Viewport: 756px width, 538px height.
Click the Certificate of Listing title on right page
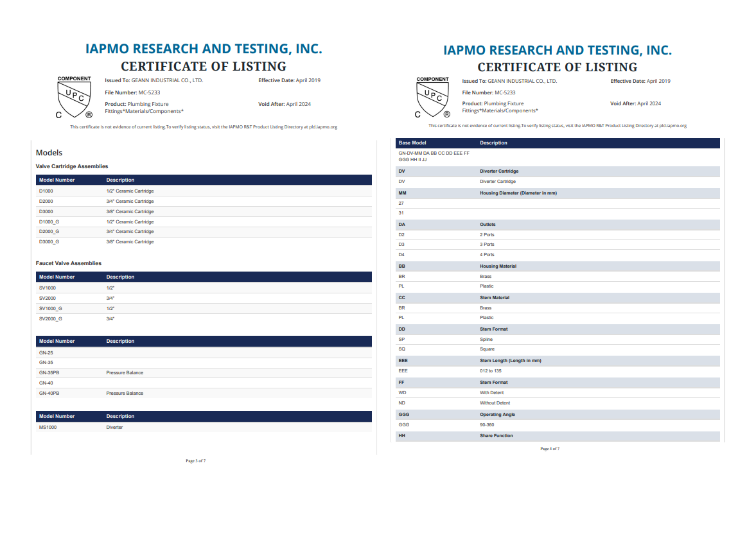[558, 67]
